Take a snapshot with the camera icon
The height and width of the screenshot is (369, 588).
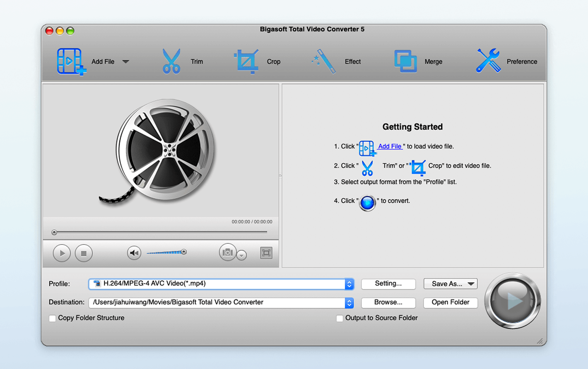click(227, 252)
